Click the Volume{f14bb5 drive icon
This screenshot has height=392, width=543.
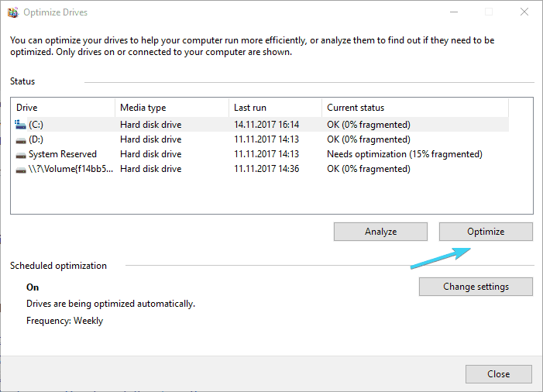tap(21, 169)
